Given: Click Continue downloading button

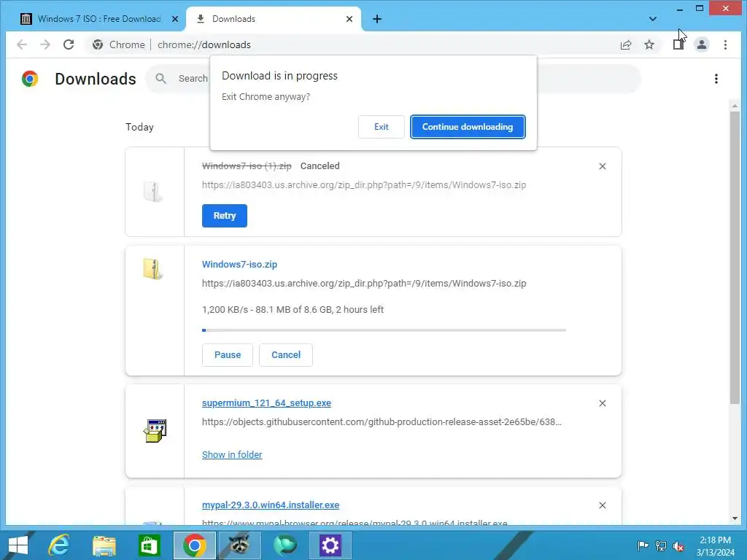Looking at the screenshot, I should click(x=468, y=127).
